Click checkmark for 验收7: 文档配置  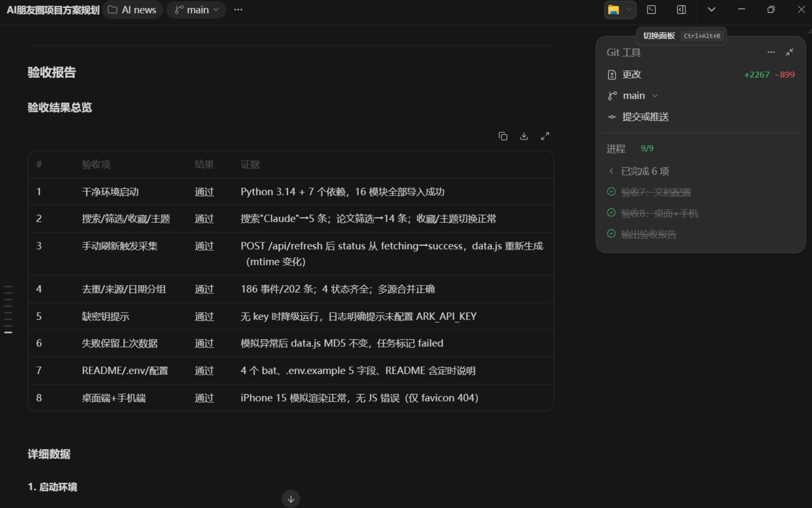[611, 192]
